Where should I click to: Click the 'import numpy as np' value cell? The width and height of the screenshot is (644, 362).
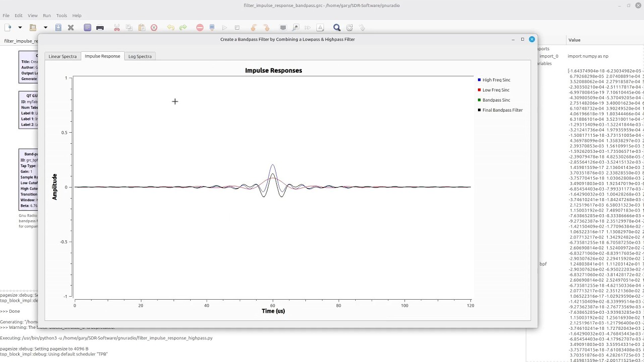pos(588,56)
